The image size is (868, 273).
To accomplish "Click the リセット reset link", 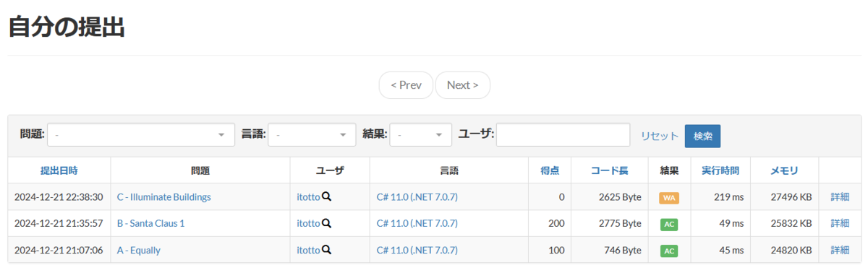I will pos(660,136).
